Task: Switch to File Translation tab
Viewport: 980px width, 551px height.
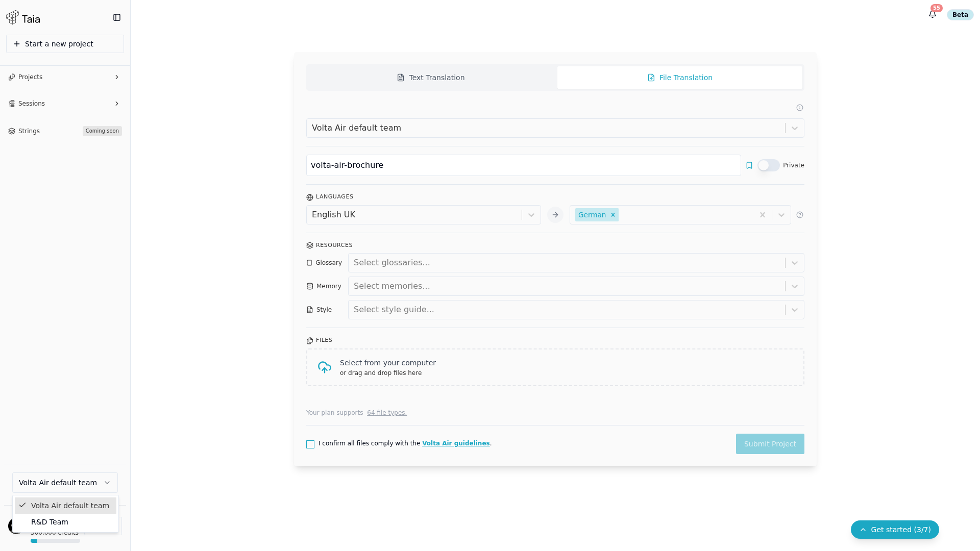Action: [x=680, y=78]
